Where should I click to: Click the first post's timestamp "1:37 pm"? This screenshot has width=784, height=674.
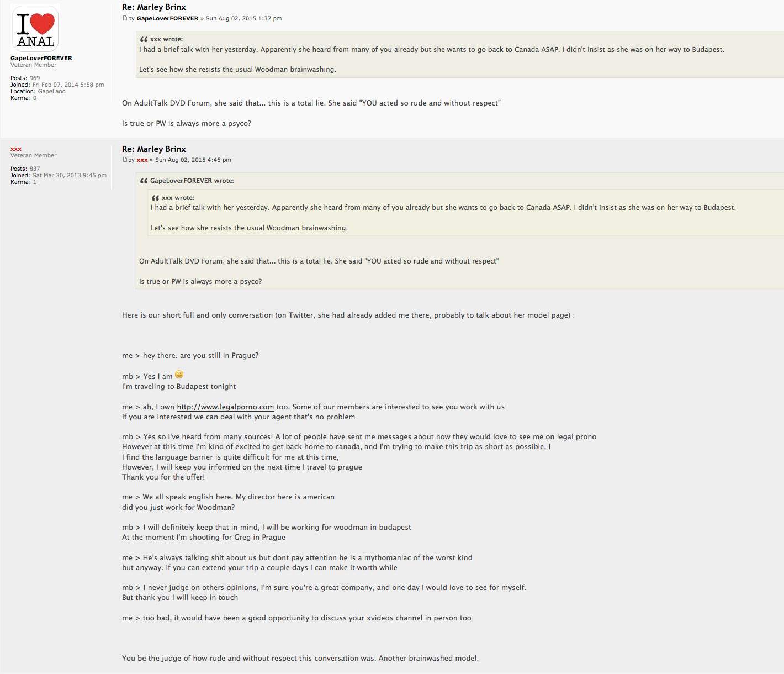pos(269,18)
